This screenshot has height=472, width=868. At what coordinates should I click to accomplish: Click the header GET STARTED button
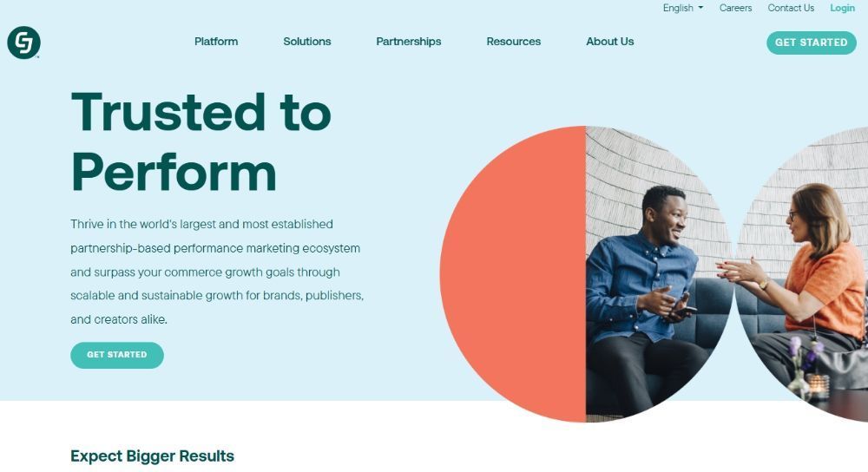pos(811,43)
